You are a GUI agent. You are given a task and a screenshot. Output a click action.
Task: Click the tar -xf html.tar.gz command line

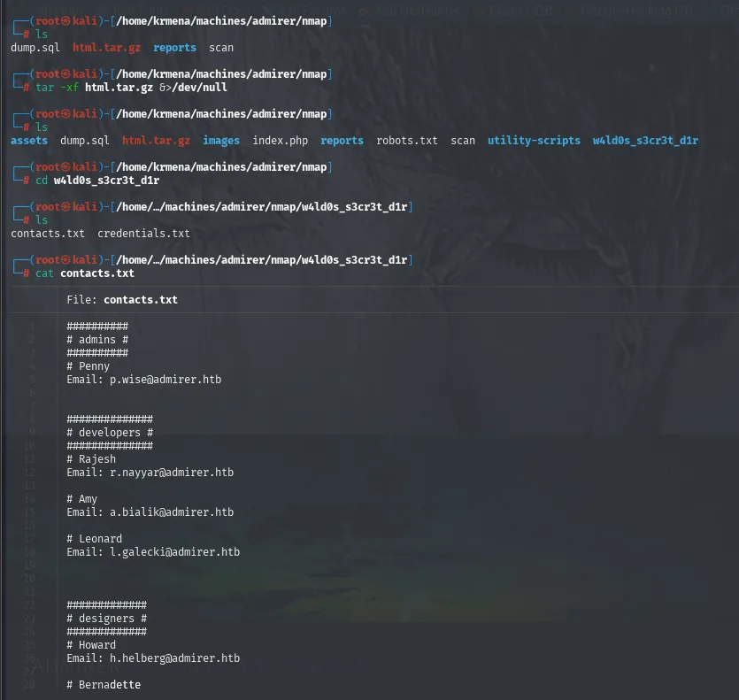131,88
